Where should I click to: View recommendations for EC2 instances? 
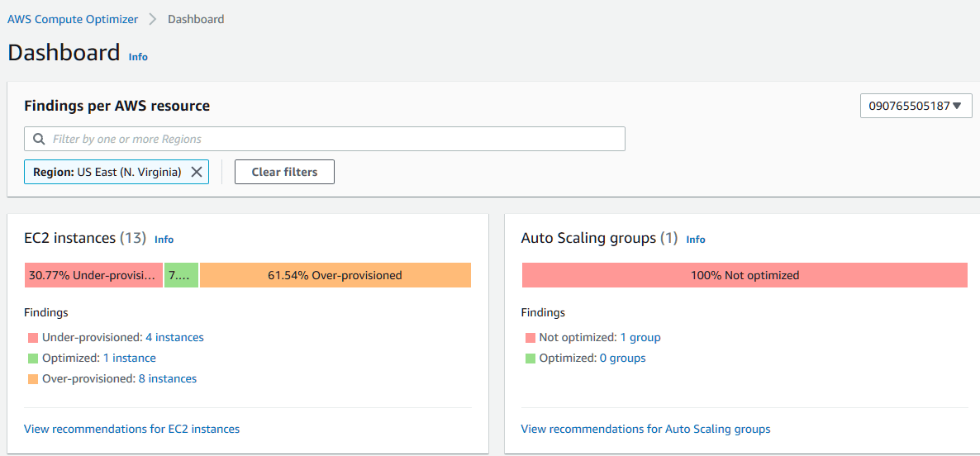click(132, 429)
